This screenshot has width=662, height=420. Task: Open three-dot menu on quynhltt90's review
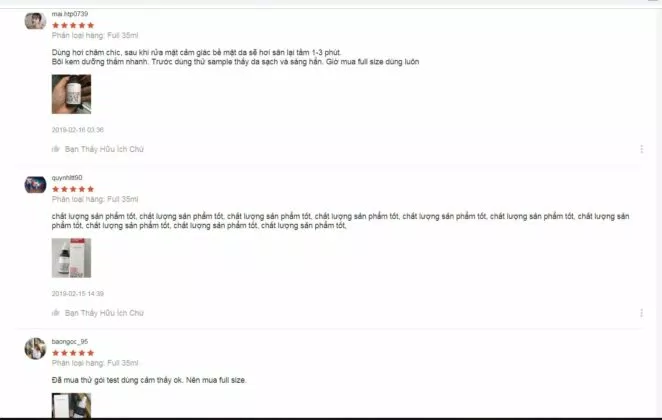click(641, 313)
